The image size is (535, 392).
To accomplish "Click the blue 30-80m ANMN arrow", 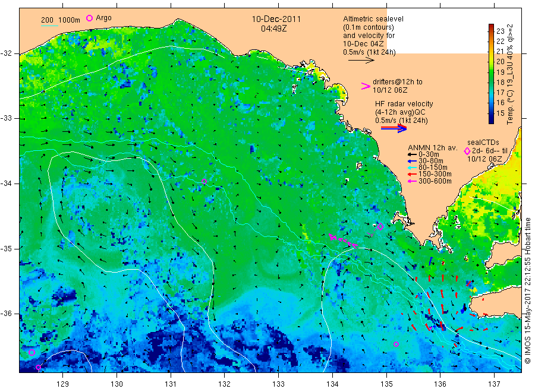I will click(412, 161).
